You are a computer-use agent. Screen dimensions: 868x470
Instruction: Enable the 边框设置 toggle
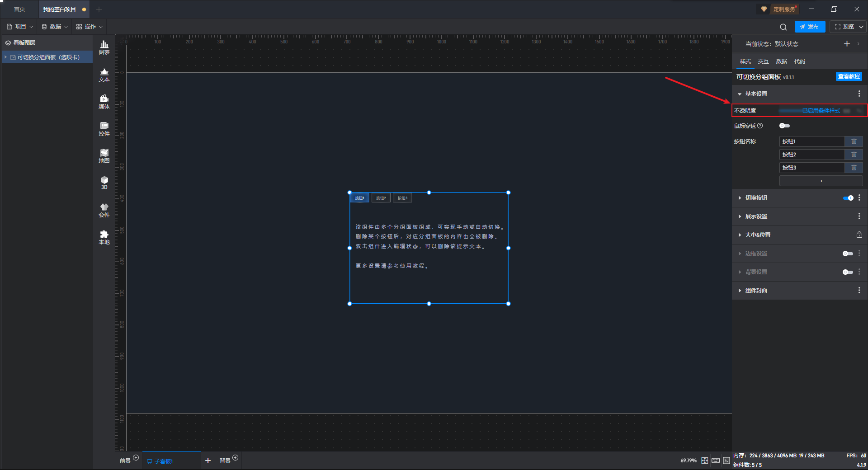pos(848,254)
